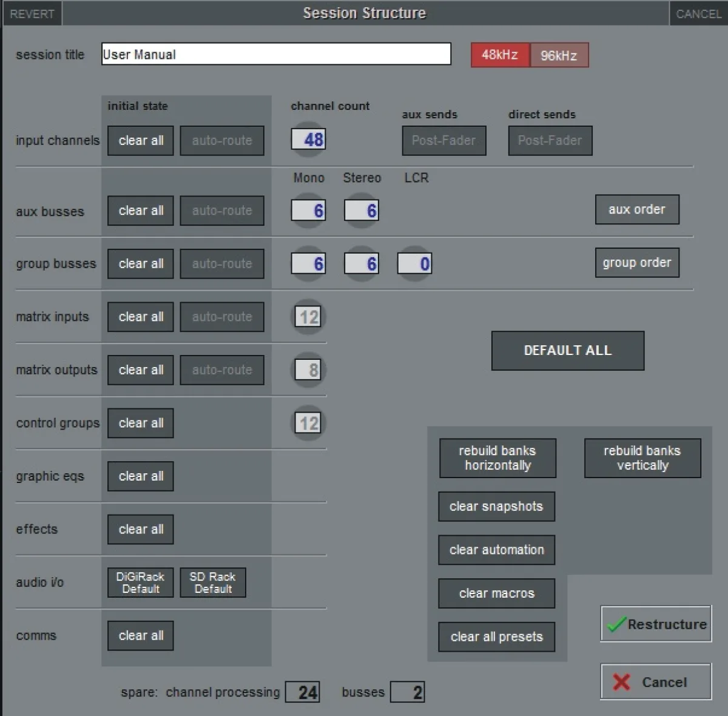
Task: Clear all for aux busses
Action: pyautogui.click(x=141, y=211)
